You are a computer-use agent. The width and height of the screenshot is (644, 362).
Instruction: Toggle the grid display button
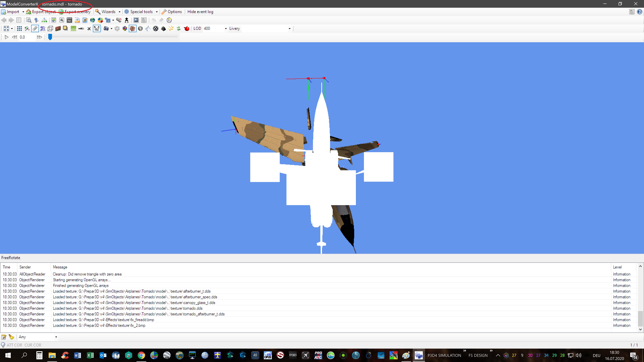19,28
